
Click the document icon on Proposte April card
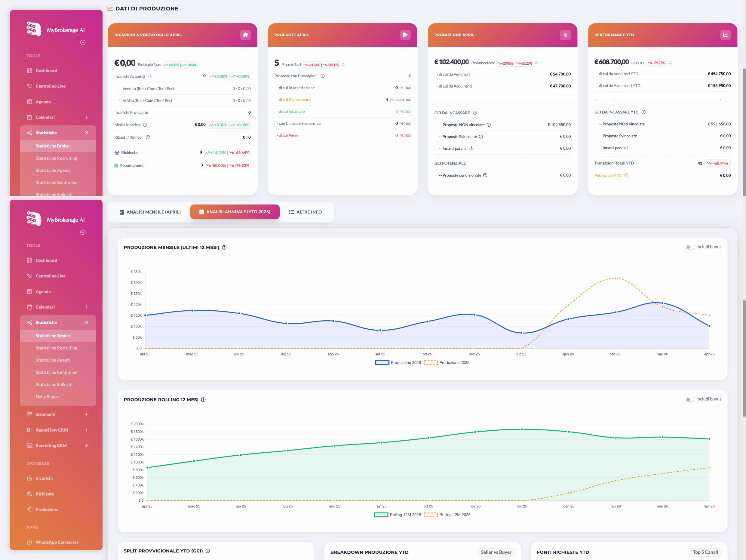point(405,35)
